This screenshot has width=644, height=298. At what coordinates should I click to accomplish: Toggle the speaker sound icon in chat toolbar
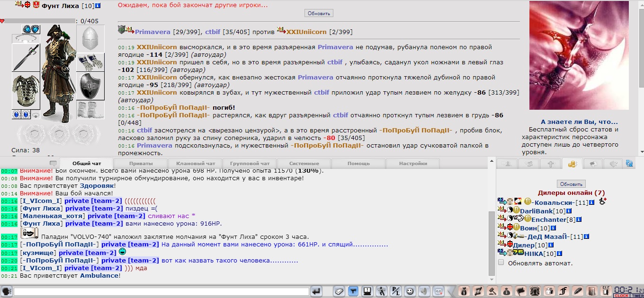pyautogui.click(x=424, y=291)
